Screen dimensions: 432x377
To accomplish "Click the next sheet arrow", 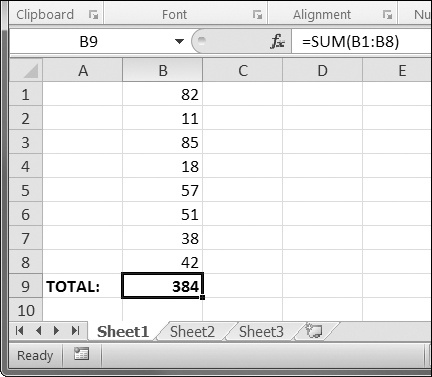I will point(56,331).
